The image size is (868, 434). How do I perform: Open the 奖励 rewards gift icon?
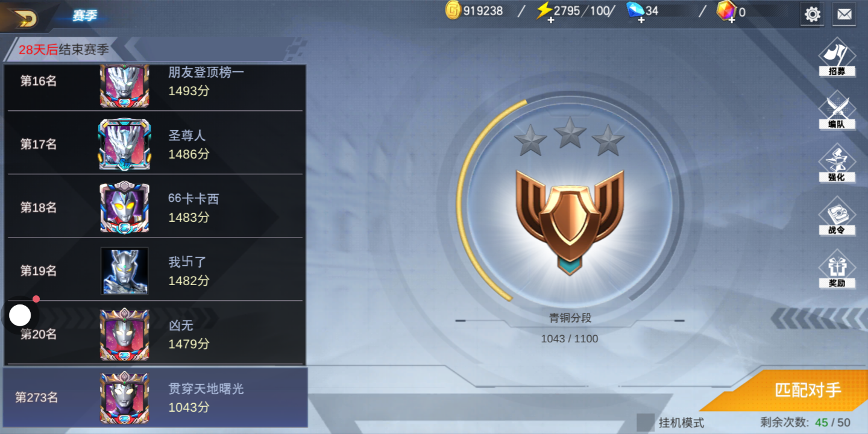point(837,269)
